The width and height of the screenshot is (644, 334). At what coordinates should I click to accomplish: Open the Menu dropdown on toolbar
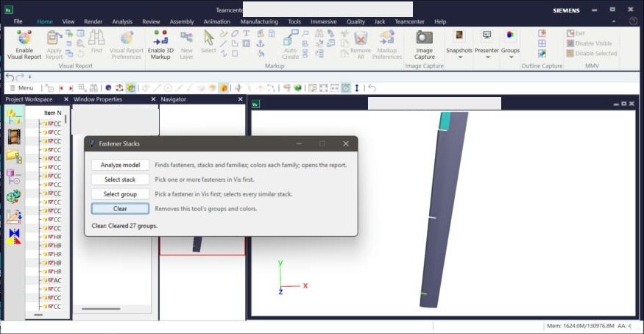coord(22,88)
